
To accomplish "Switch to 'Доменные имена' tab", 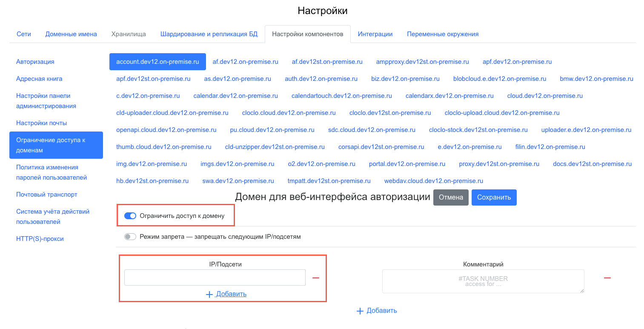I will pyautogui.click(x=71, y=34).
